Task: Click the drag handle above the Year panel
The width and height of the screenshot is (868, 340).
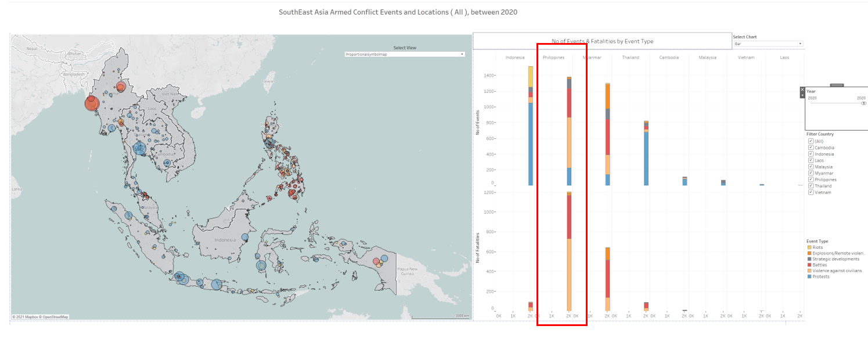Action: (837, 85)
